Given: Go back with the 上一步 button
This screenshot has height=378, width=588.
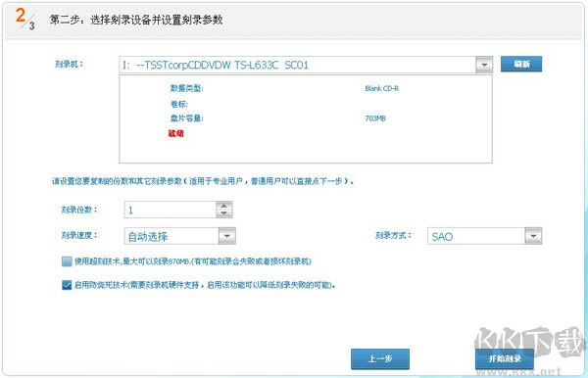Looking at the screenshot, I should click(380, 358).
